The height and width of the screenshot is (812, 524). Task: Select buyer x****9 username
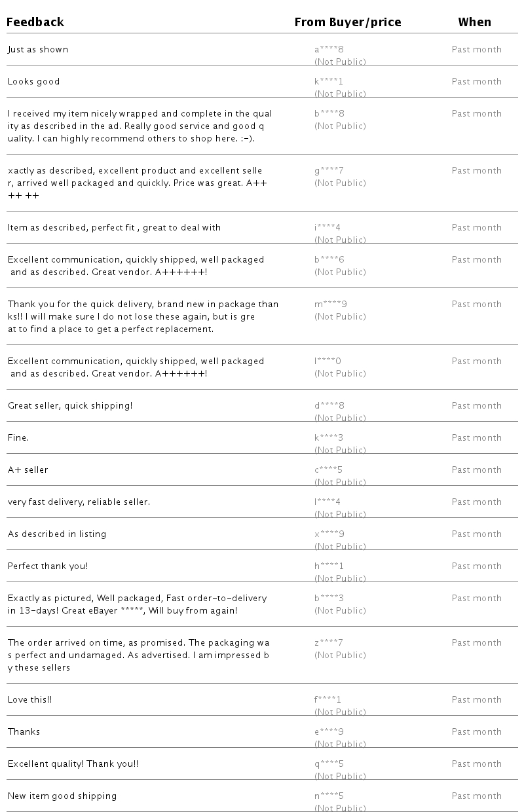pos(329,534)
